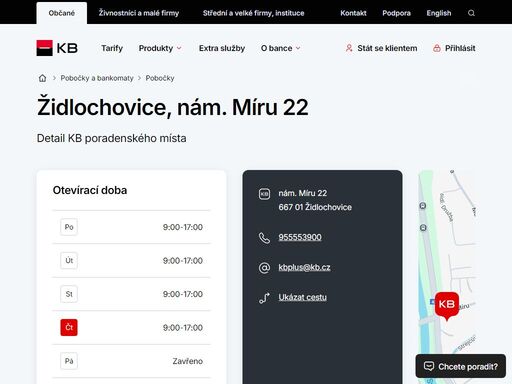Click the route directions icon
The width and height of the screenshot is (512, 384).
[x=264, y=298]
